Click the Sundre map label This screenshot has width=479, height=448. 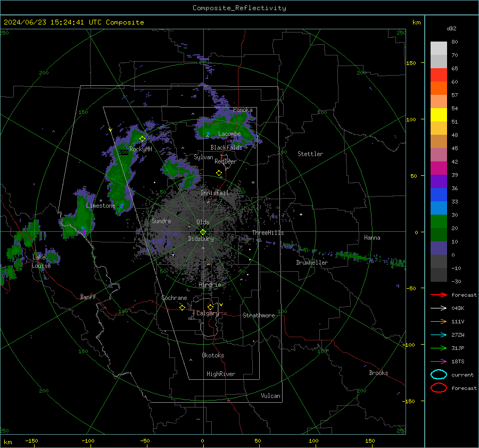click(161, 221)
